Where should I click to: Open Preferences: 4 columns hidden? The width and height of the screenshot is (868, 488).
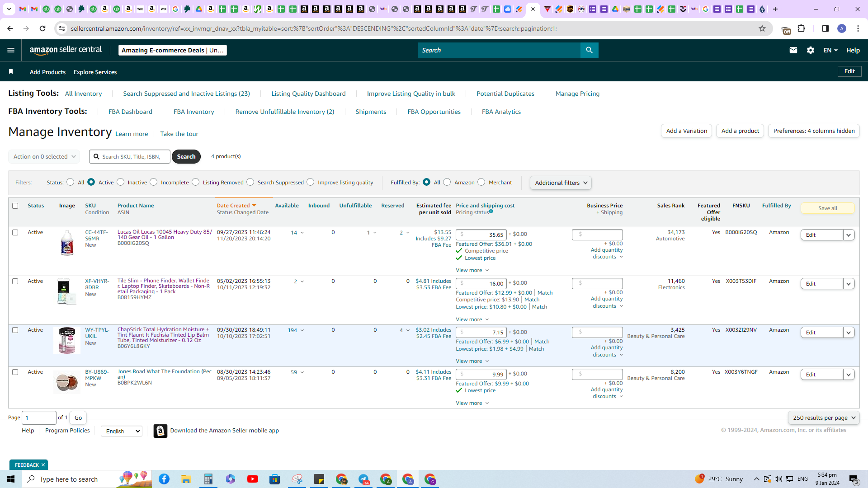click(x=814, y=131)
